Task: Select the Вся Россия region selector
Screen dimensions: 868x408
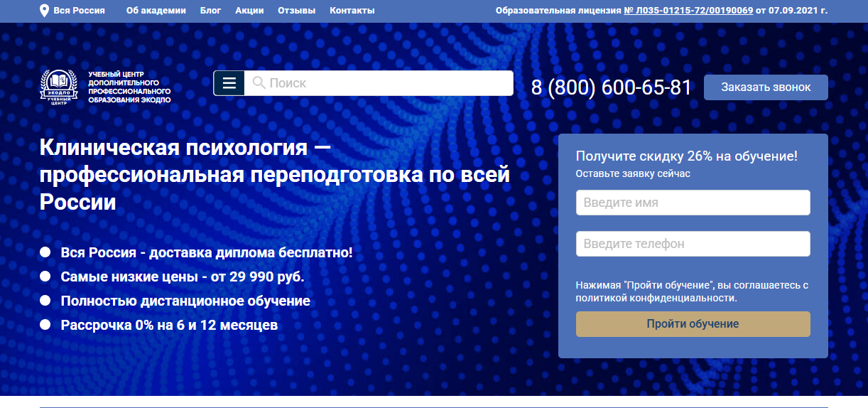Action: (x=72, y=11)
